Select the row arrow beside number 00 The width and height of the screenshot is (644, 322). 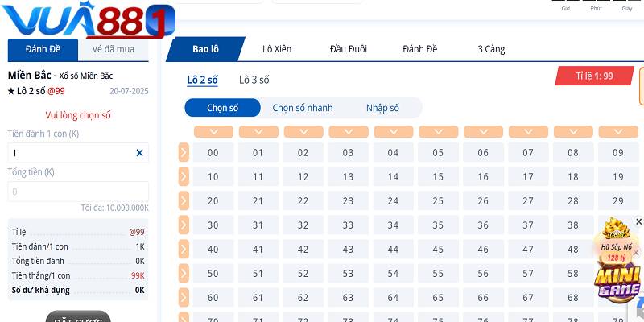[184, 152]
